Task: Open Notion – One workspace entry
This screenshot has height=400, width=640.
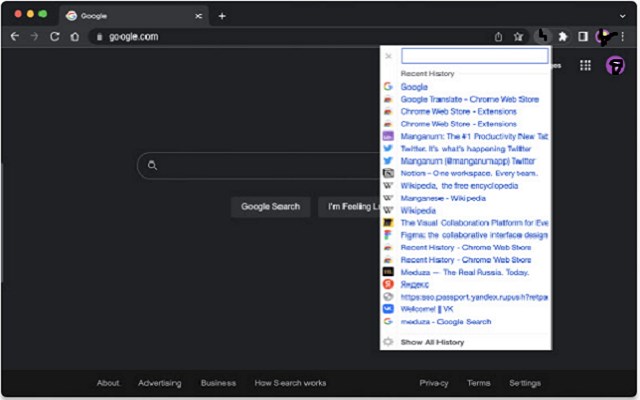Action: pyautogui.click(x=469, y=173)
